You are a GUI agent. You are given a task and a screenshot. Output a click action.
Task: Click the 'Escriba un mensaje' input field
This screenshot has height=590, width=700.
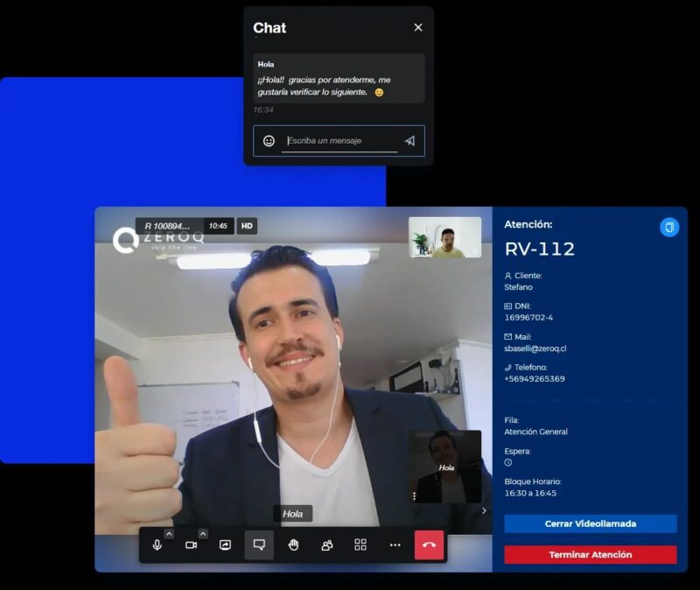pyautogui.click(x=339, y=141)
